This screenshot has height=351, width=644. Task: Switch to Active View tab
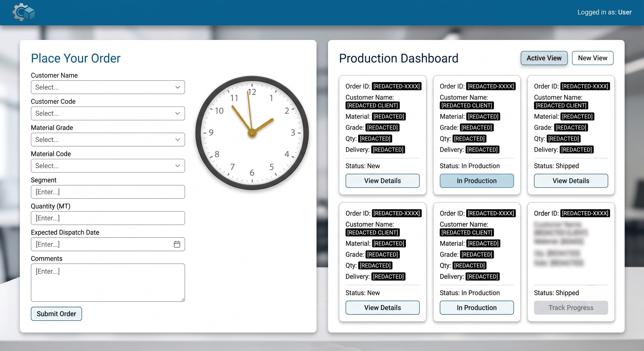click(x=544, y=58)
